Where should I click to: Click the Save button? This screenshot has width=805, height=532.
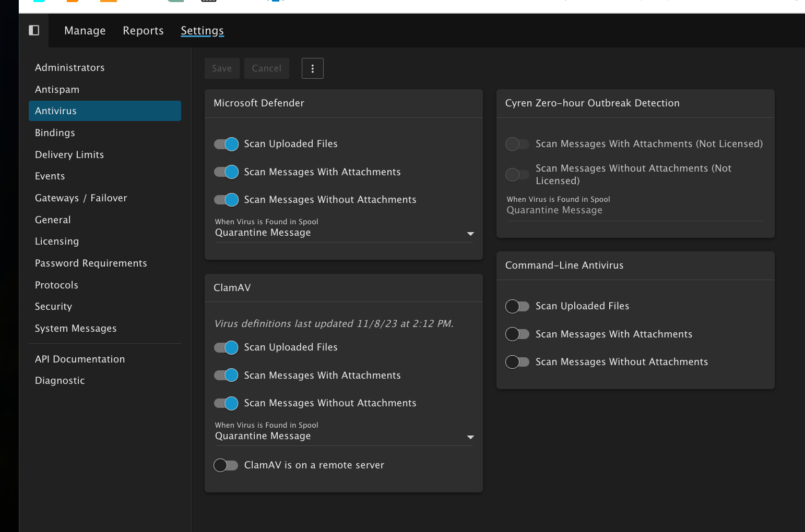coord(222,68)
